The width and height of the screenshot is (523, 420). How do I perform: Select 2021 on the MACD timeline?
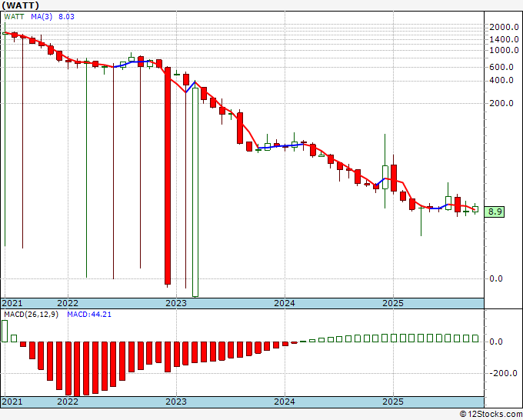pos(12,402)
